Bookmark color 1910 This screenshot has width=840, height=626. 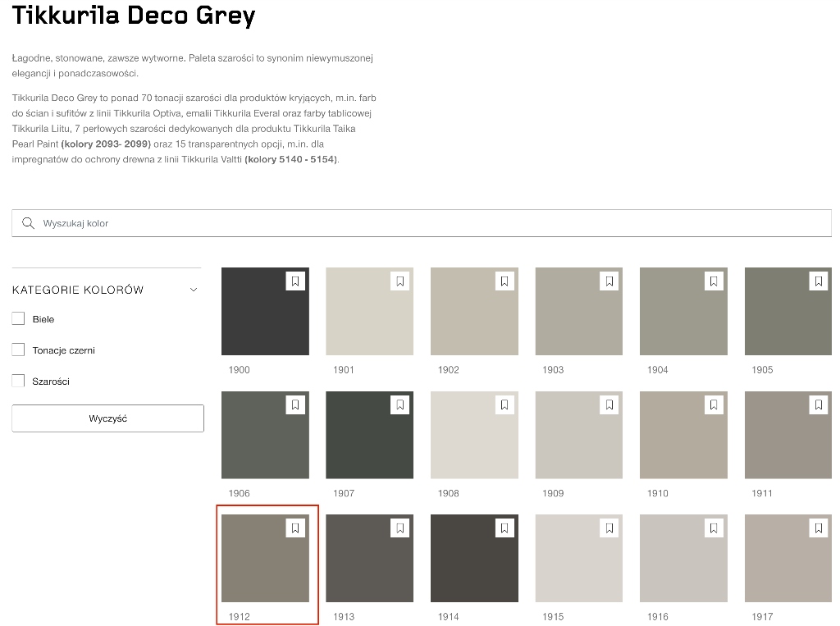(x=714, y=404)
